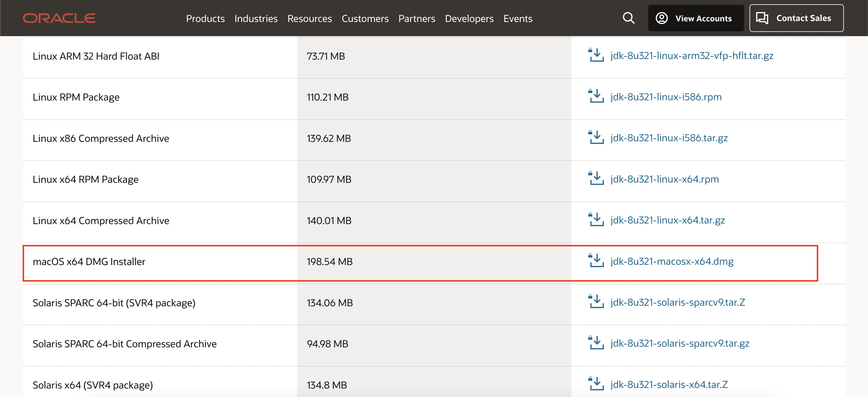
Task: Select the Linux x64 RPM Package text
Action: click(x=86, y=180)
